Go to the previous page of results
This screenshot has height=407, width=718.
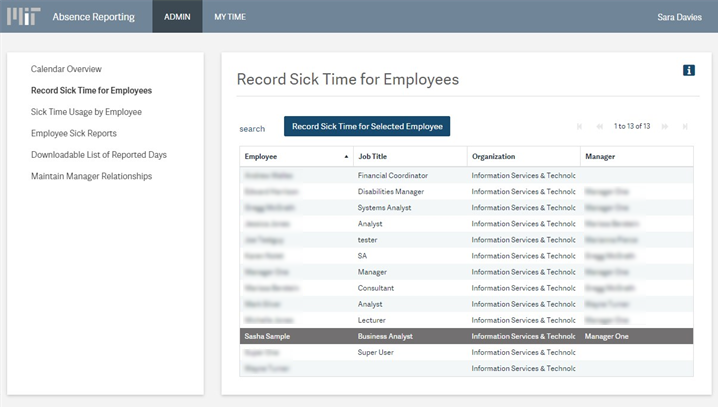(x=599, y=127)
